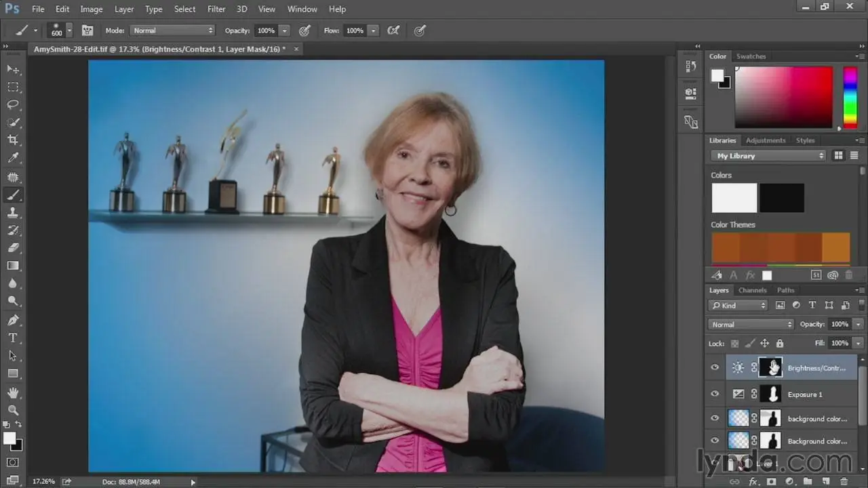Select the Lasso tool
The width and height of the screenshot is (868, 488).
coord(14,104)
